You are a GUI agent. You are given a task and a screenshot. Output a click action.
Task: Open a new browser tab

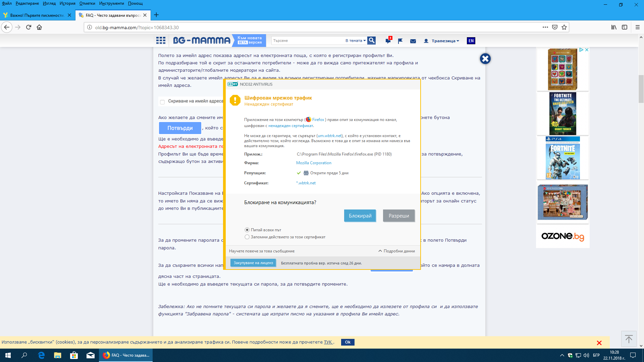(156, 15)
